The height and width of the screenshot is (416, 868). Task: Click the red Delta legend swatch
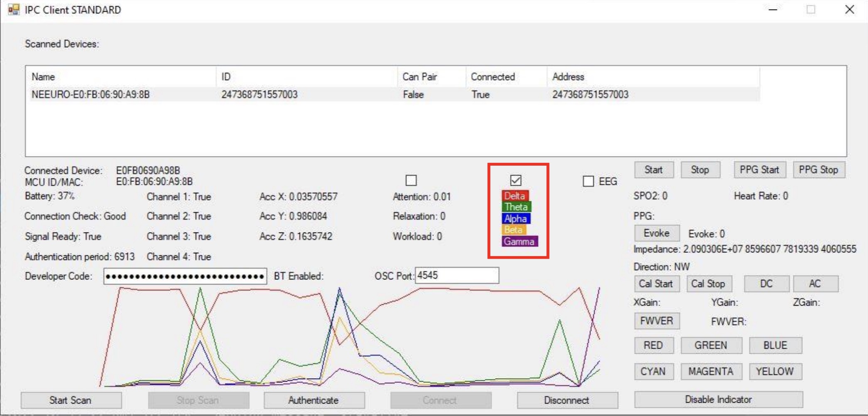pos(515,196)
